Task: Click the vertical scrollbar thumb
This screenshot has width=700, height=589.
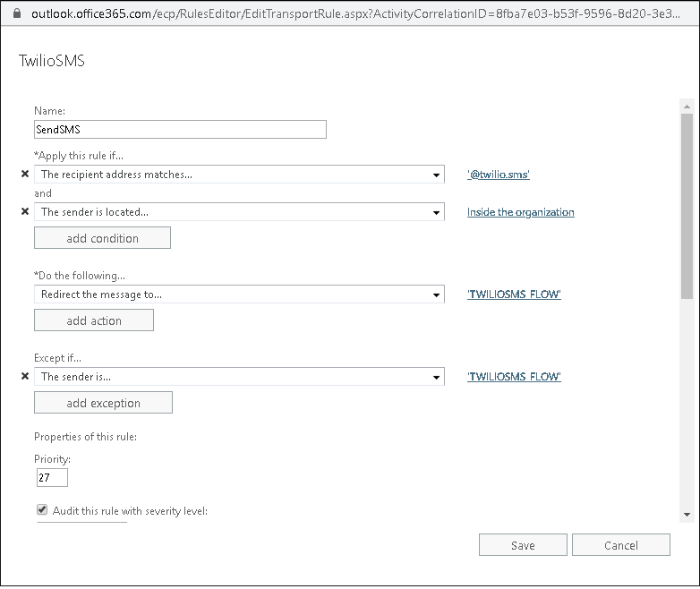Action: tap(687, 206)
